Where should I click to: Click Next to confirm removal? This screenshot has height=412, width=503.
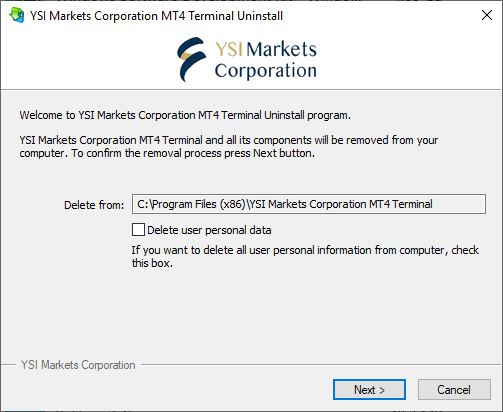click(x=369, y=389)
